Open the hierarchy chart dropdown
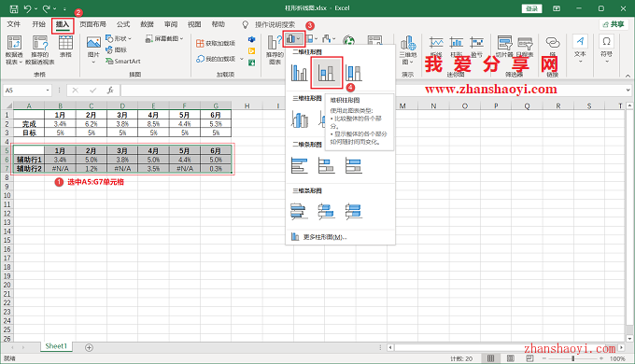This screenshot has width=635, height=364. click(312, 39)
